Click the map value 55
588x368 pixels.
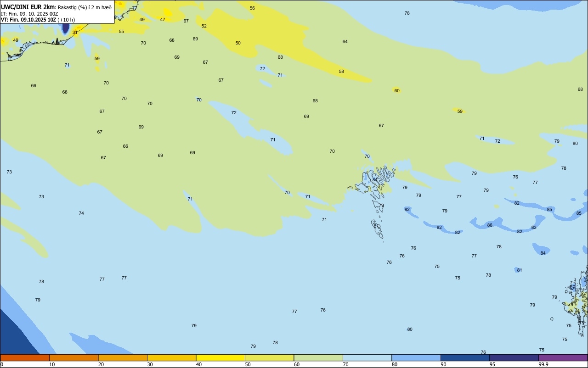tap(121, 32)
